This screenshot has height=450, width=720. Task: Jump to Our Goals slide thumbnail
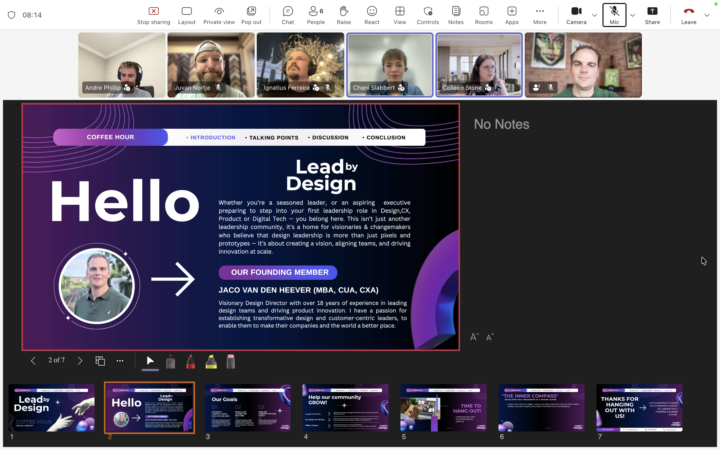(248, 408)
